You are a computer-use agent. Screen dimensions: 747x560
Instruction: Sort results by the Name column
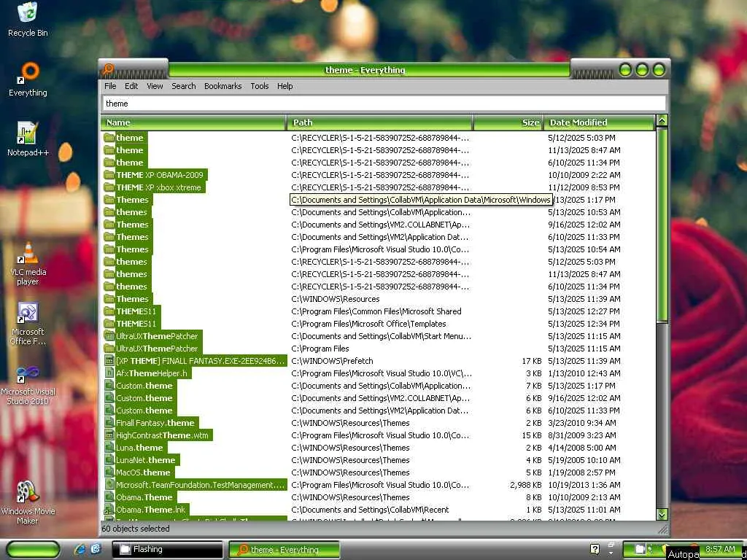point(193,122)
